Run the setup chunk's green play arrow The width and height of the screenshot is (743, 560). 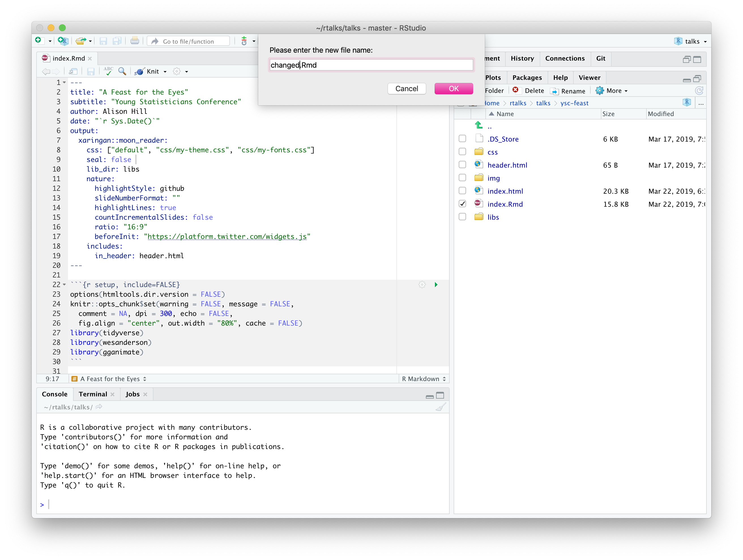[436, 285]
